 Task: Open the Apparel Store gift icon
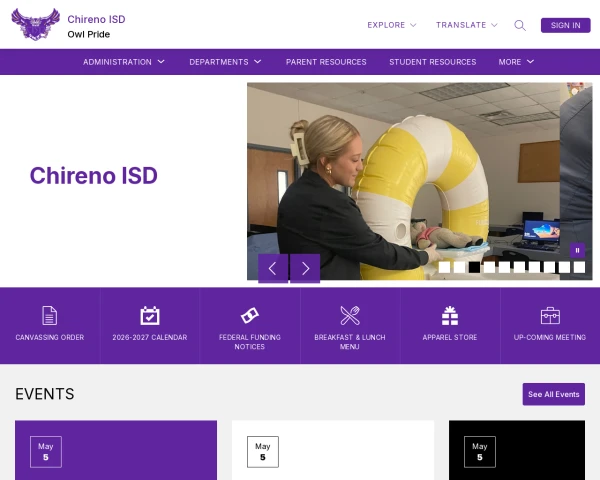(450, 315)
